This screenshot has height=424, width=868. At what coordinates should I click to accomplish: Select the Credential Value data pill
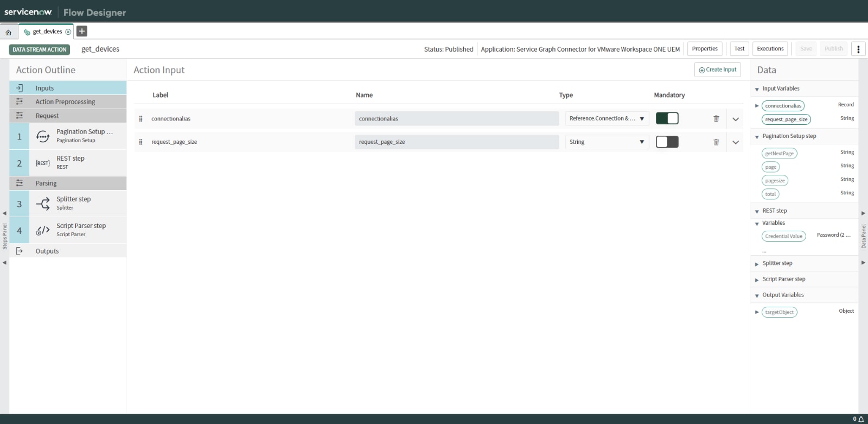783,236
